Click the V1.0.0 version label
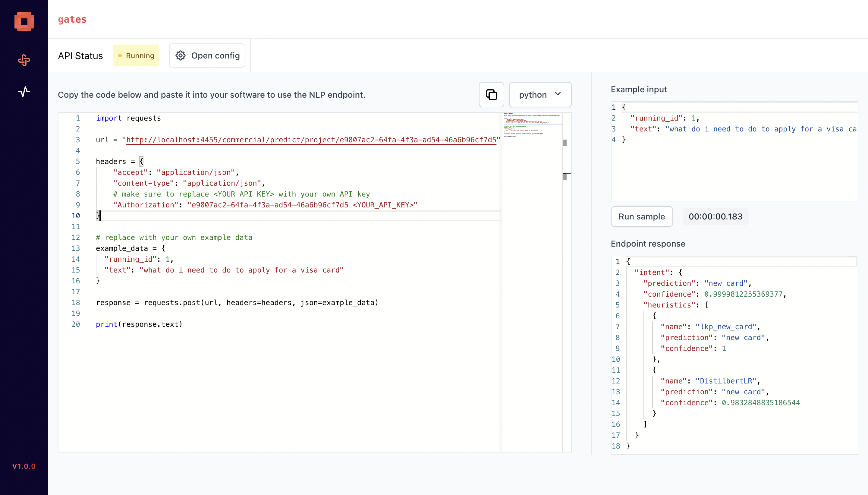This screenshot has height=495, width=868. click(x=24, y=466)
